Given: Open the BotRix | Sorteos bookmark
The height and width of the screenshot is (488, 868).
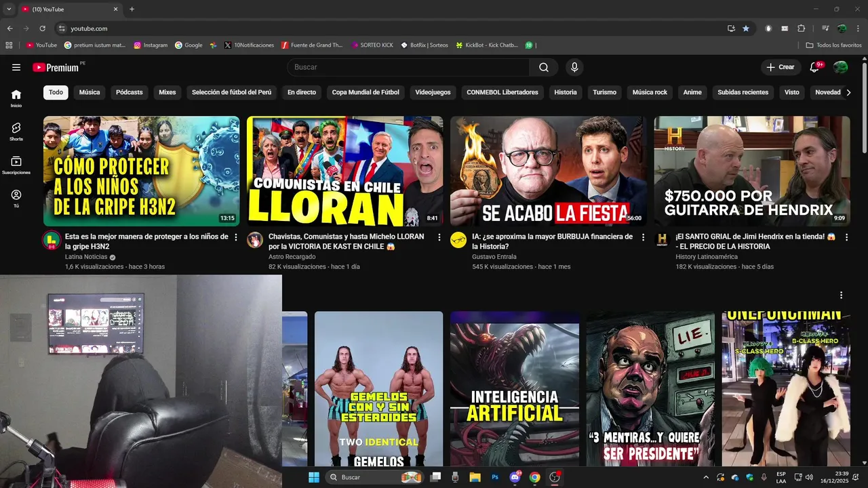Looking at the screenshot, I should 425,45.
